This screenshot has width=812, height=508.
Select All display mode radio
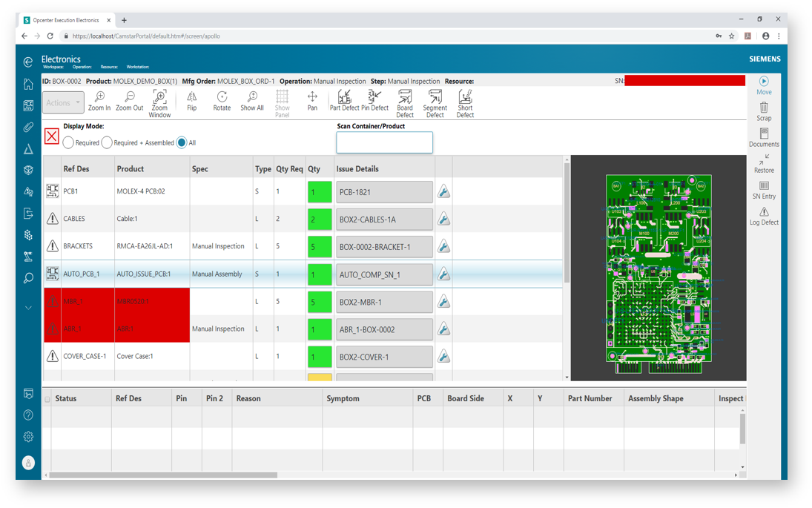pyautogui.click(x=181, y=143)
